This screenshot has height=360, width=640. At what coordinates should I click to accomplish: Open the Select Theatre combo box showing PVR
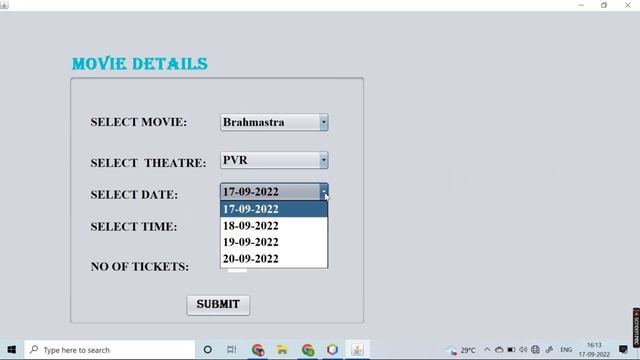[274, 160]
